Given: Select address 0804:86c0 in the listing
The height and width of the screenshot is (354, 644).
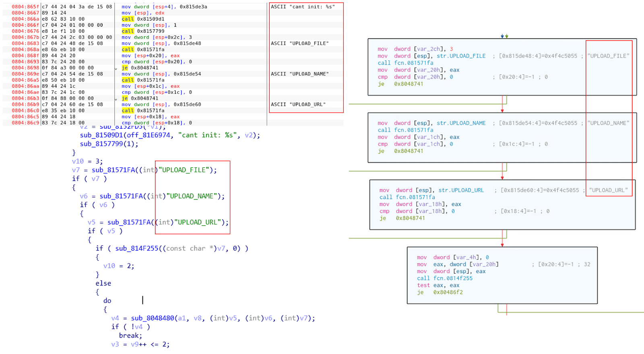Looking at the screenshot, I should coord(25,110).
